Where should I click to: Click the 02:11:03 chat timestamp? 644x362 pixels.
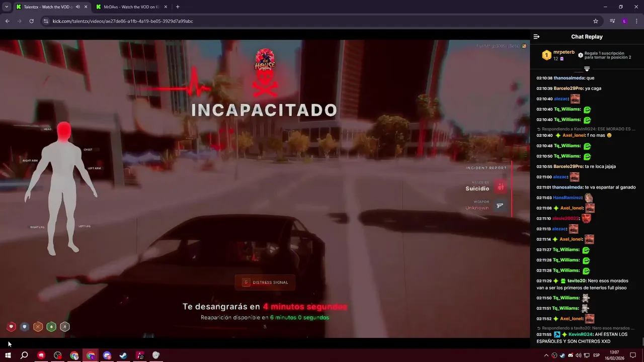tap(544, 198)
